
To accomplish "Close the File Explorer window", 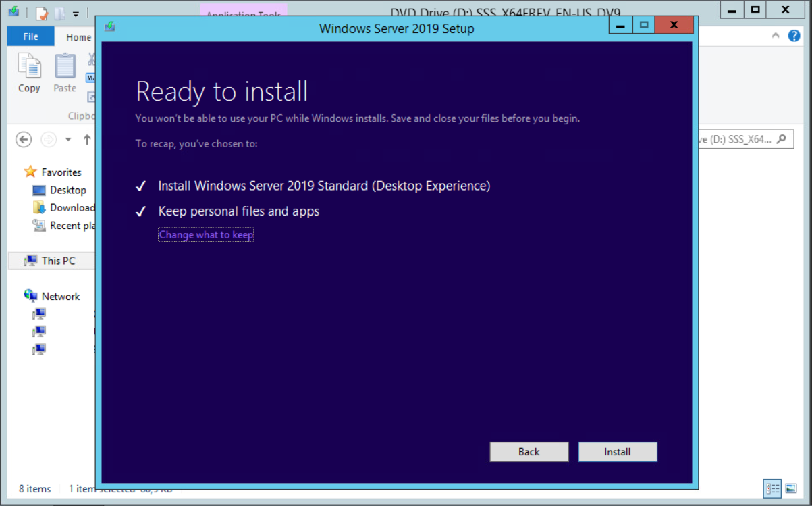I will click(x=786, y=10).
